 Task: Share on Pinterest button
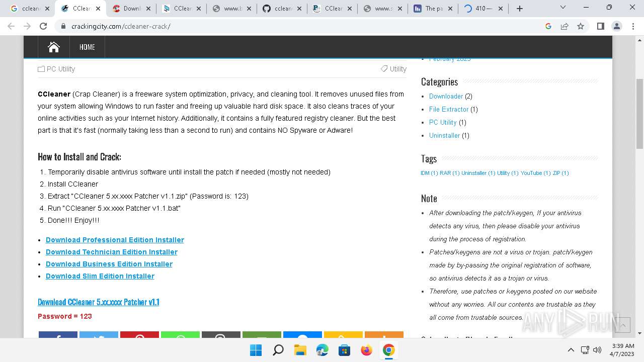tap(139, 335)
